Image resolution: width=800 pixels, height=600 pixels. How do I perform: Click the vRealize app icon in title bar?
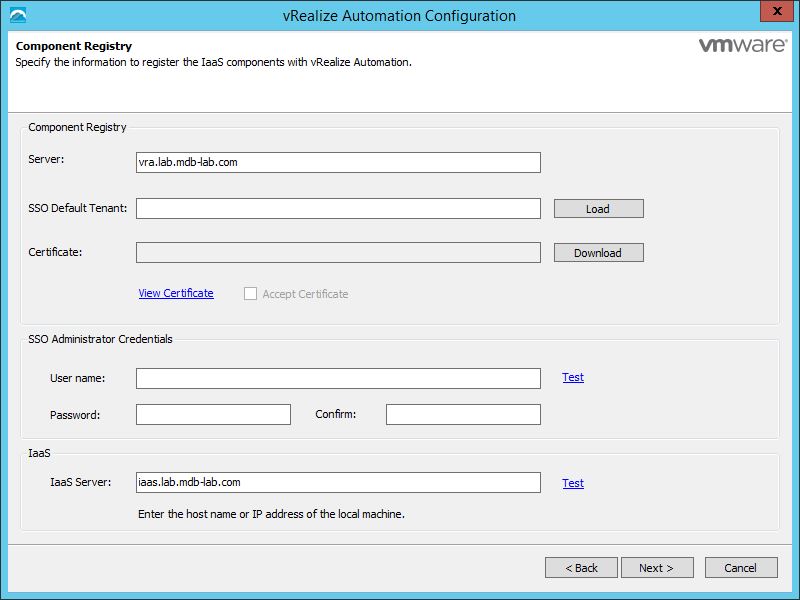pyautogui.click(x=17, y=15)
